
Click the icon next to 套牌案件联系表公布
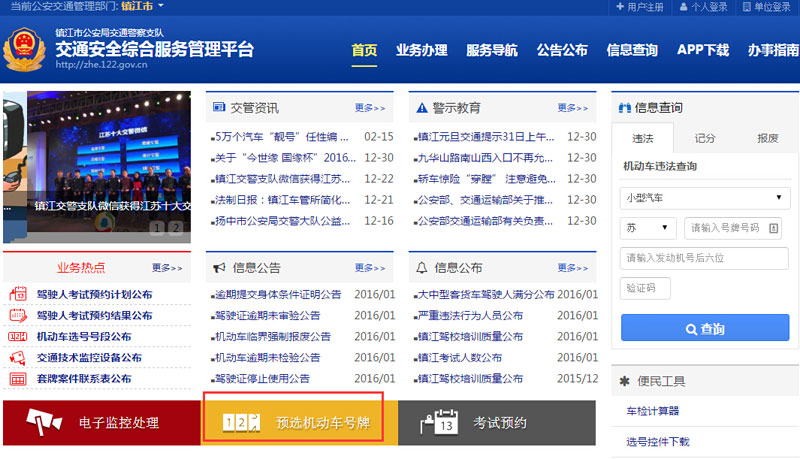tap(18, 379)
